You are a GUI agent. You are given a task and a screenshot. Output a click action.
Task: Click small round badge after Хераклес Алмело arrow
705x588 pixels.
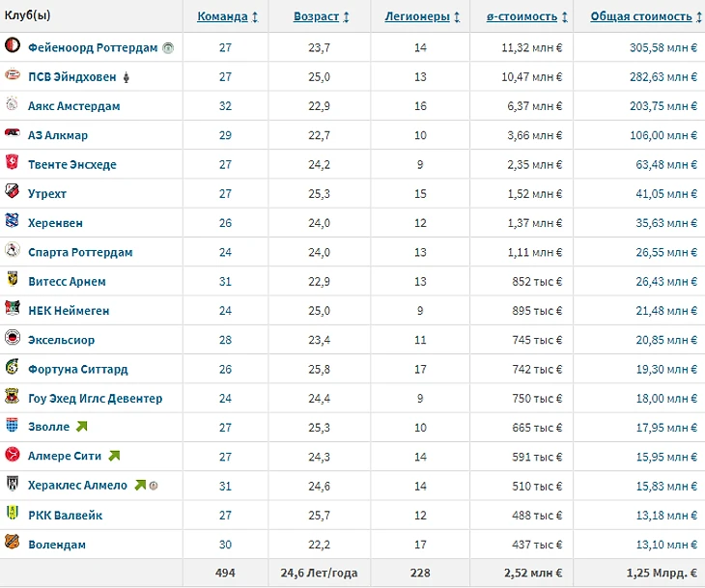pos(154,486)
